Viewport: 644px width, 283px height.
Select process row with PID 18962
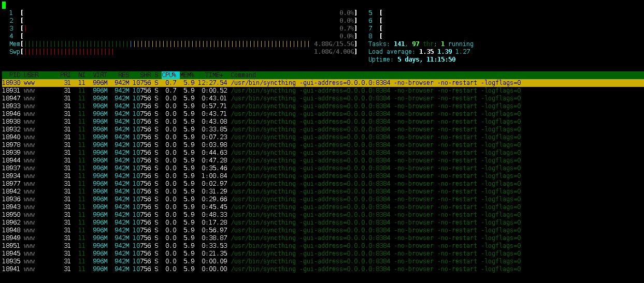pyautogui.click(x=262, y=222)
